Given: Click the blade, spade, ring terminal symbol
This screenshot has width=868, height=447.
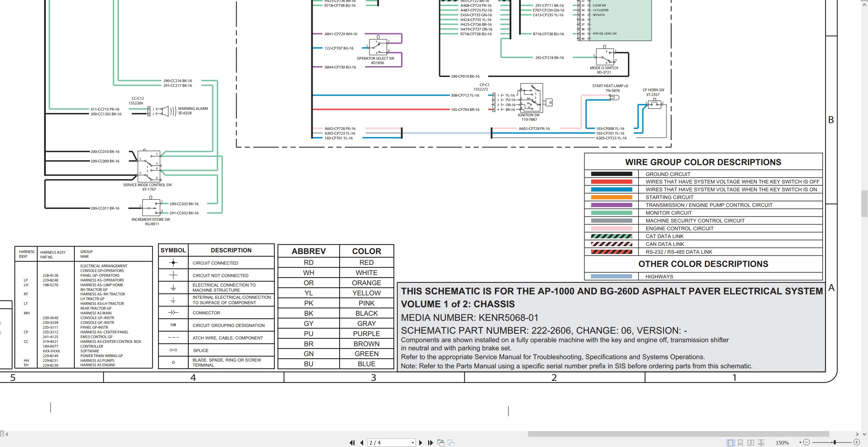Looking at the screenshot, I should 173,363.
